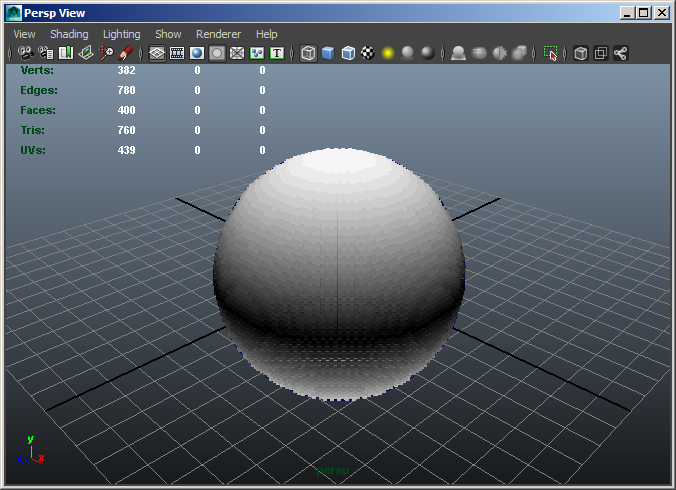The image size is (676, 490).
Task: Click the sphere-on-pedestal viewport shadow icon
Action: 458,53
